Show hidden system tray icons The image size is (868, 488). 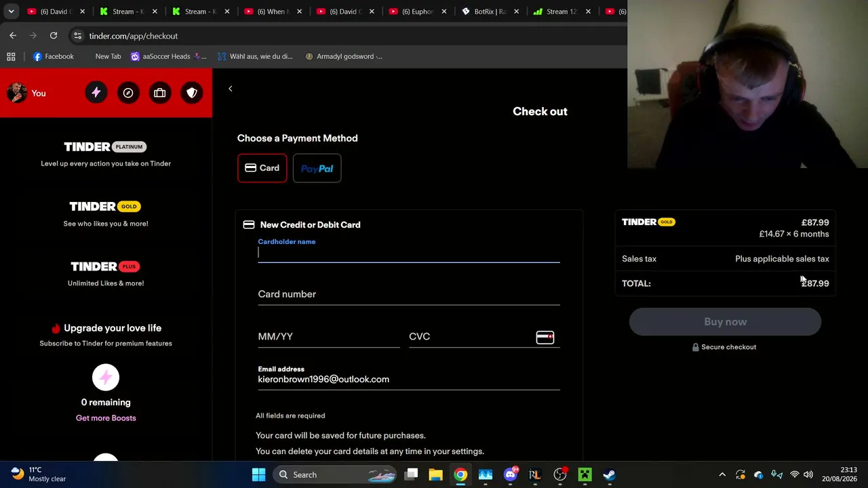pyautogui.click(x=722, y=474)
